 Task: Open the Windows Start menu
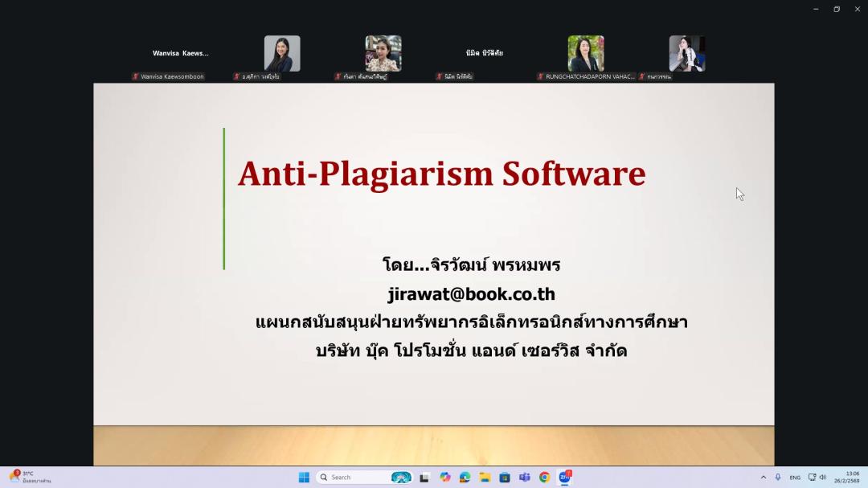coord(304,477)
